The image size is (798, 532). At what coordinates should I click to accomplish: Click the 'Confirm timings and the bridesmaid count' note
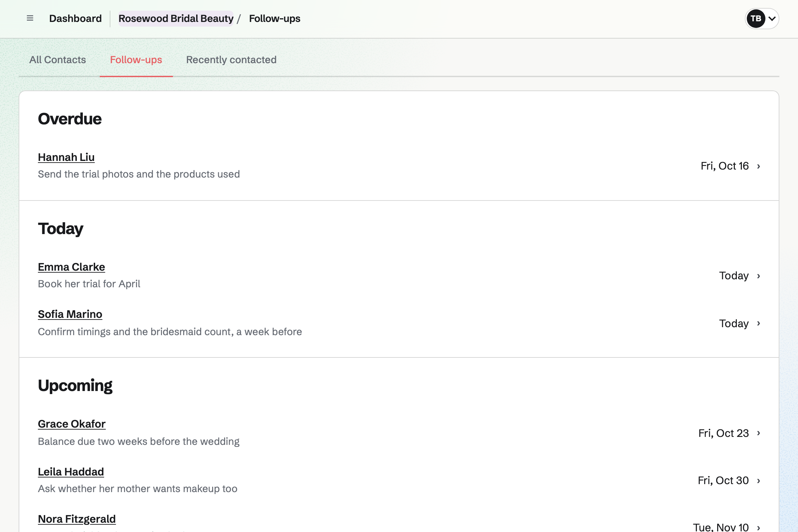[x=170, y=332]
